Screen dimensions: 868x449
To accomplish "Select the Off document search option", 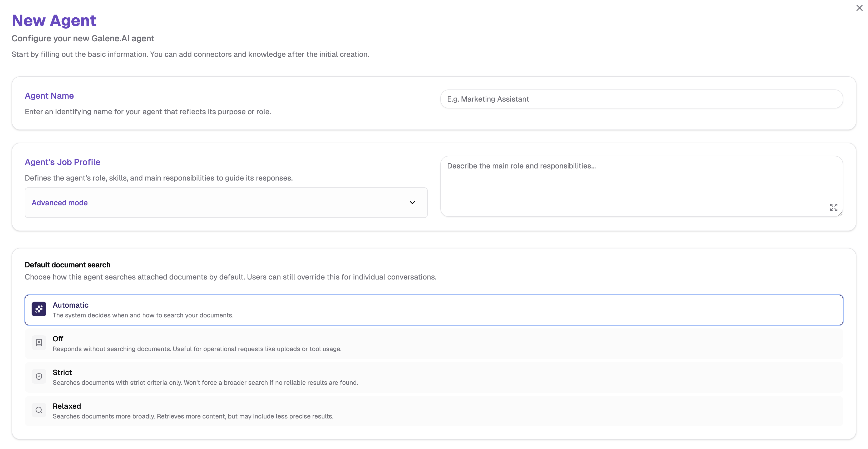I will point(434,343).
